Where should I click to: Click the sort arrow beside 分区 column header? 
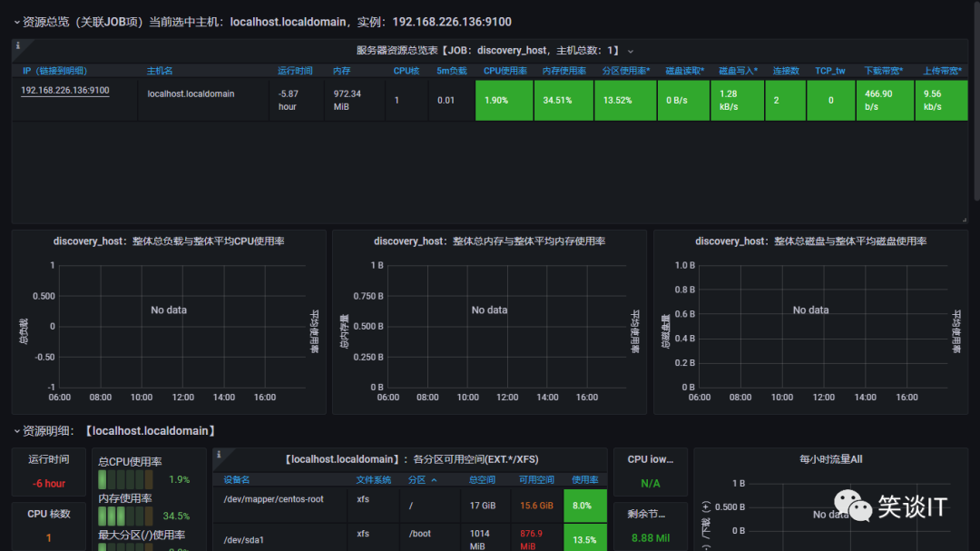[x=434, y=480]
